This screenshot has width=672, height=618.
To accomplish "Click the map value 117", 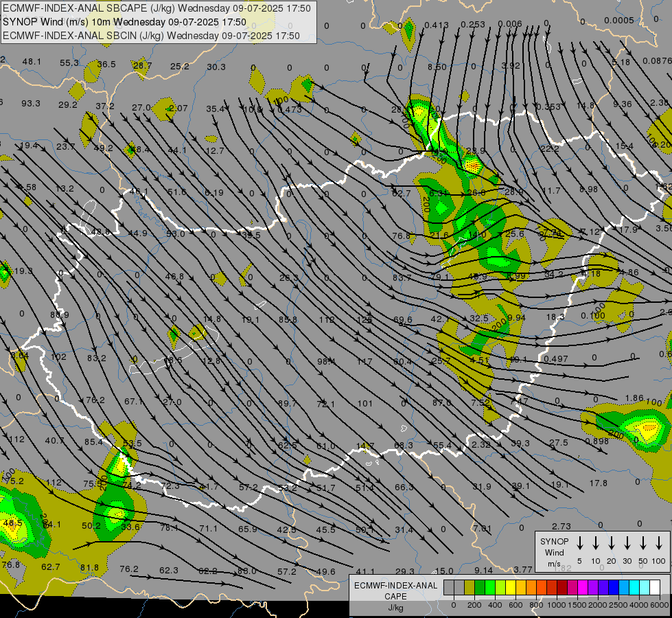I will (364, 362).
